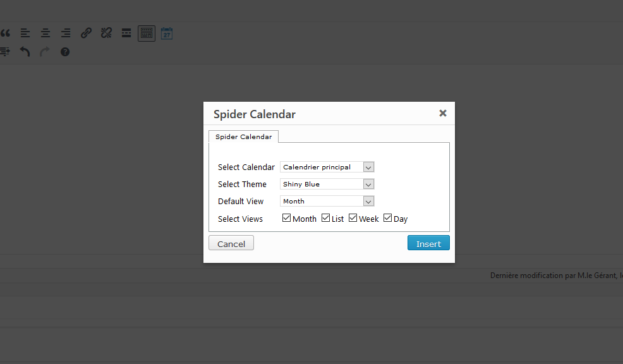
Task: Click the Insert button
Action: (428, 243)
